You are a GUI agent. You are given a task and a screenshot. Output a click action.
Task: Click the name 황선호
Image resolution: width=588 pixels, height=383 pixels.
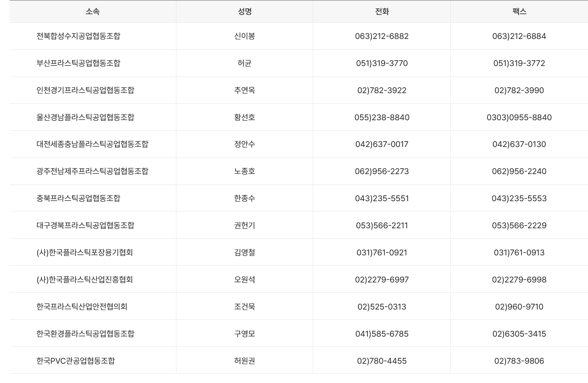(245, 117)
